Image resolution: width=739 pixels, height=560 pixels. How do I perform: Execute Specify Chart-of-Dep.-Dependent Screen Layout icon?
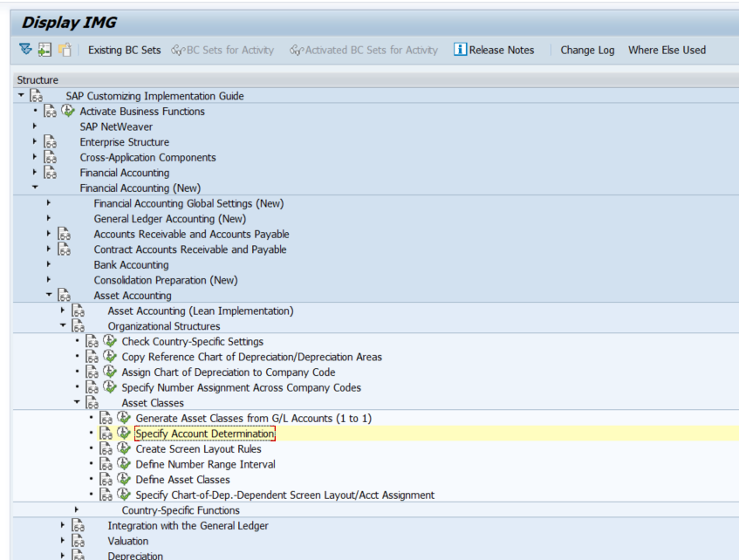point(124,495)
